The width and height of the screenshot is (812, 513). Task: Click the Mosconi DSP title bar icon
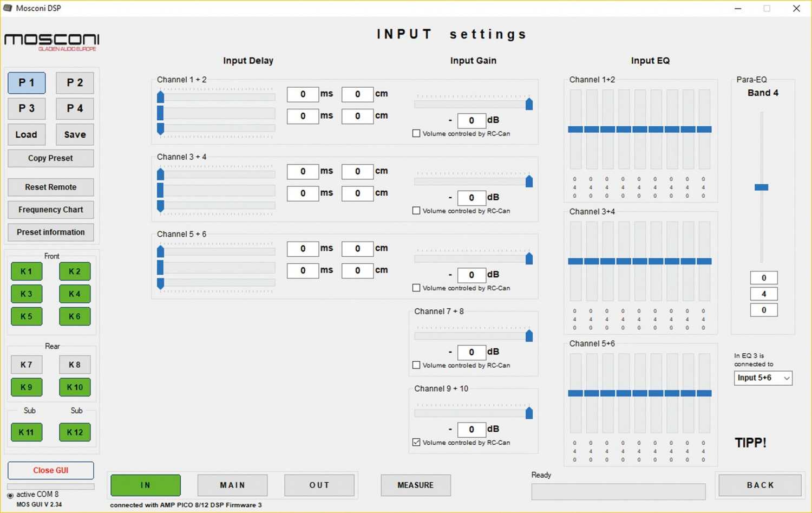[8, 8]
